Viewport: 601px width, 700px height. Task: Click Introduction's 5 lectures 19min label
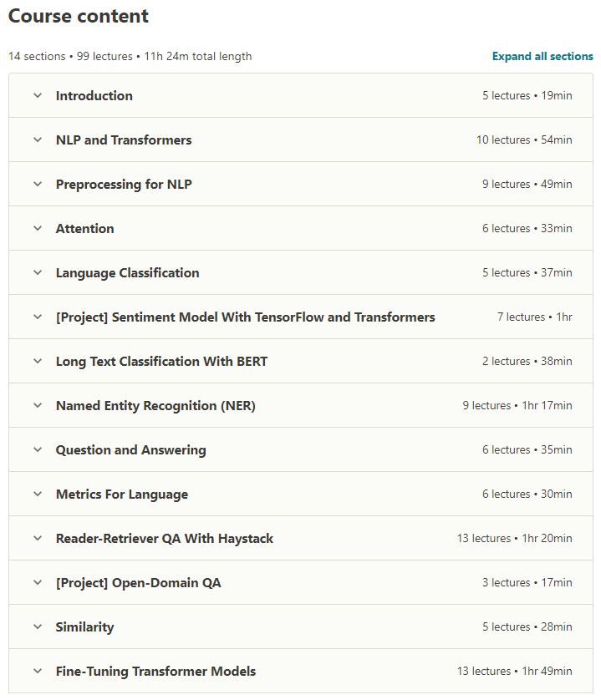click(527, 95)
